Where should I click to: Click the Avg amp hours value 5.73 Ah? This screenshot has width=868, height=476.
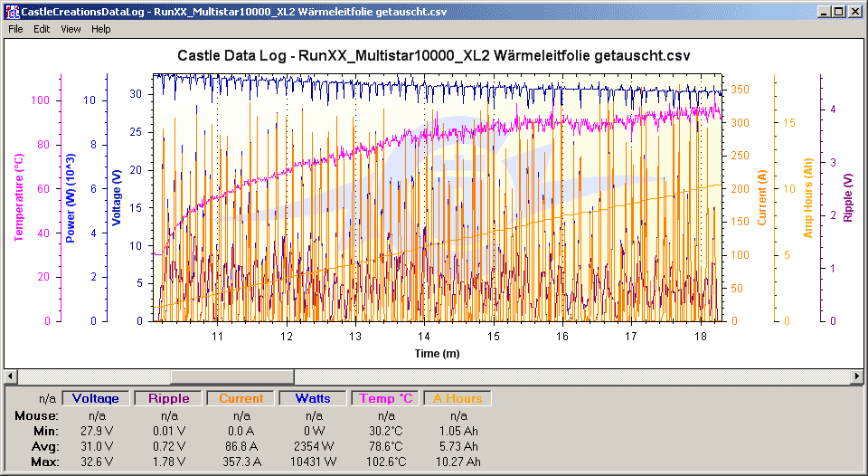[x=458, y=446]
